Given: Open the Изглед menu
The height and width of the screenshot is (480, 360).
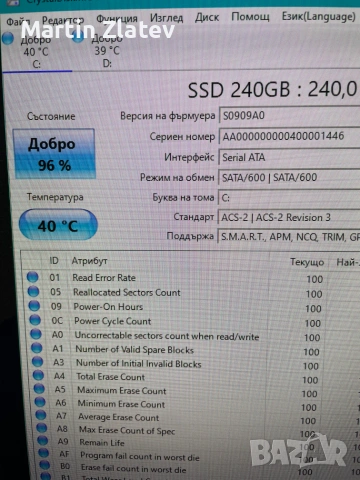Looking at the screenshot, I should tap(166, 18).
